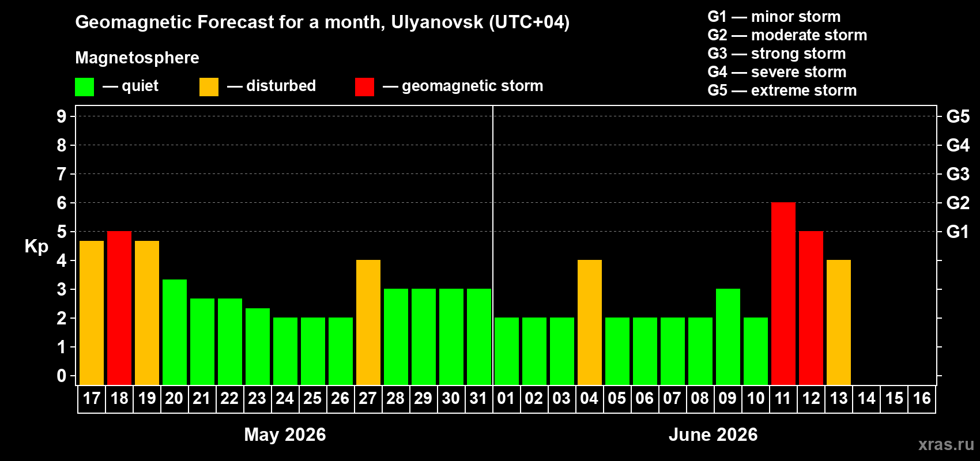Click the 'G4 — severe storm' legend text
The image size is (980, 461).
click(777, 72)
